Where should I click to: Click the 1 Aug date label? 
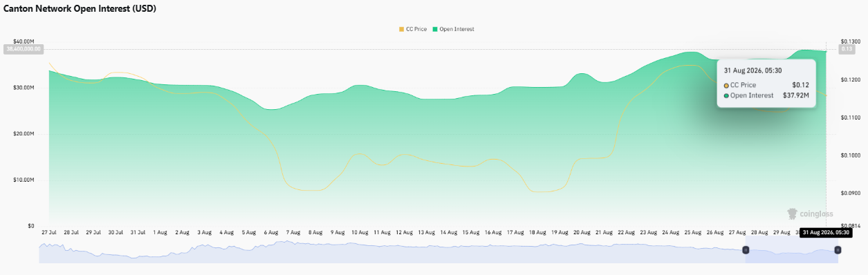pos(159,233)
